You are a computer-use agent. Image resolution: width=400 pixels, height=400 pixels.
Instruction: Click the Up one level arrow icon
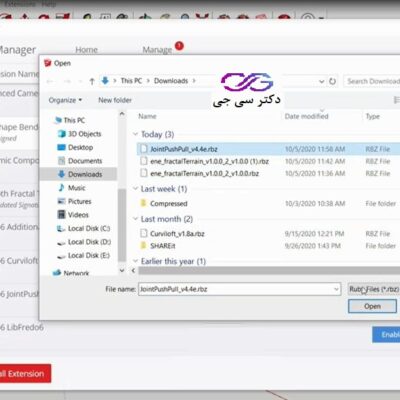pyautogui.click(x=92, y=81)
